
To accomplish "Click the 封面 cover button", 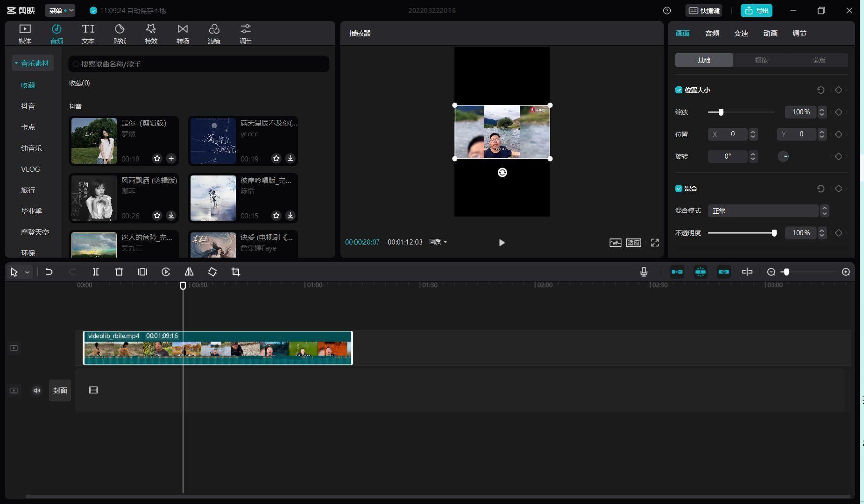I will 60,391.
